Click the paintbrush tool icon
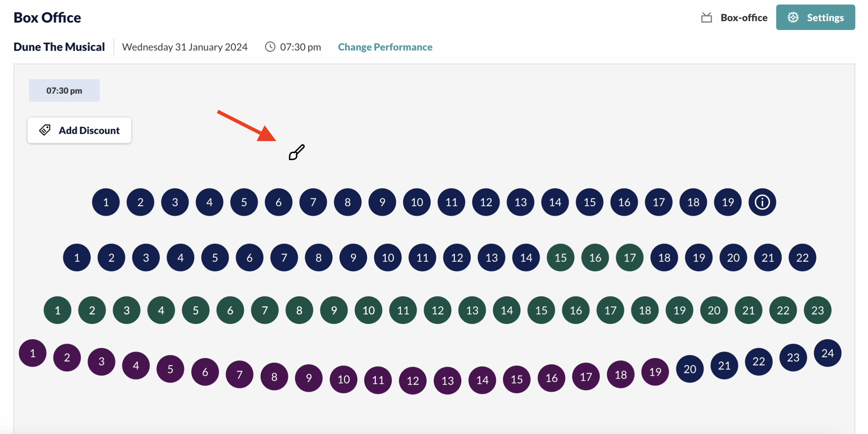The image size is (868, 434). click(x=296, y=152)
